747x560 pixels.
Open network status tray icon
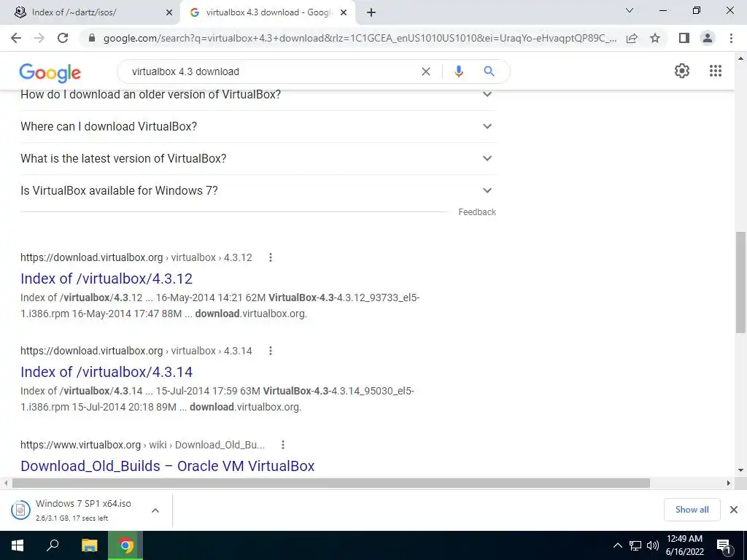pyautogui.click(x=635, y=545)
